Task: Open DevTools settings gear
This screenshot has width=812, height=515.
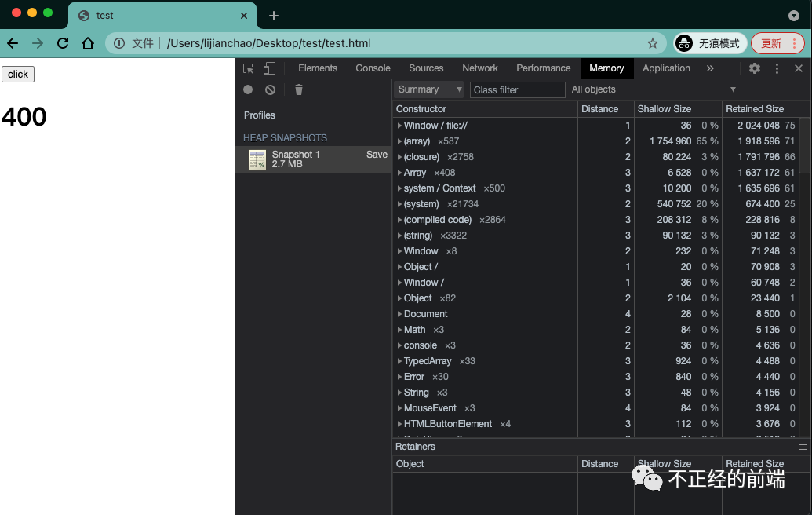Action: 755,68
